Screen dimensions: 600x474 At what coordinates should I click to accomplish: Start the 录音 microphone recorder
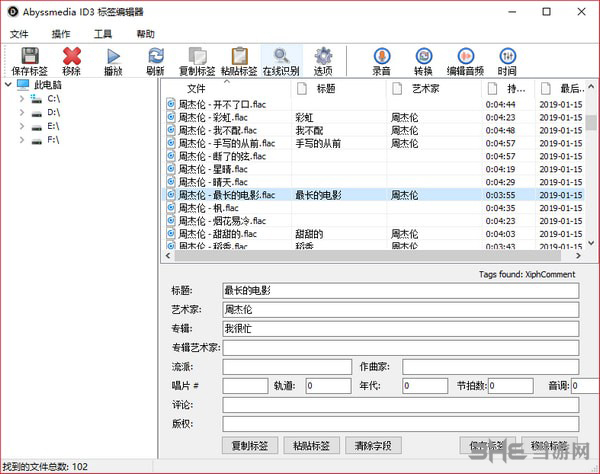point(382,56)
